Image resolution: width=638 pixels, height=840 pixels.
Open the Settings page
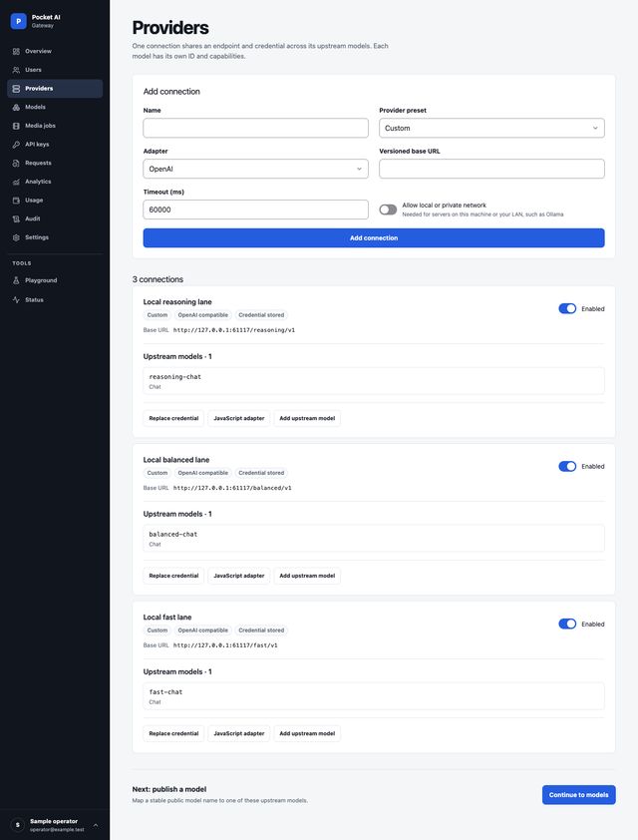click(55, 237)
